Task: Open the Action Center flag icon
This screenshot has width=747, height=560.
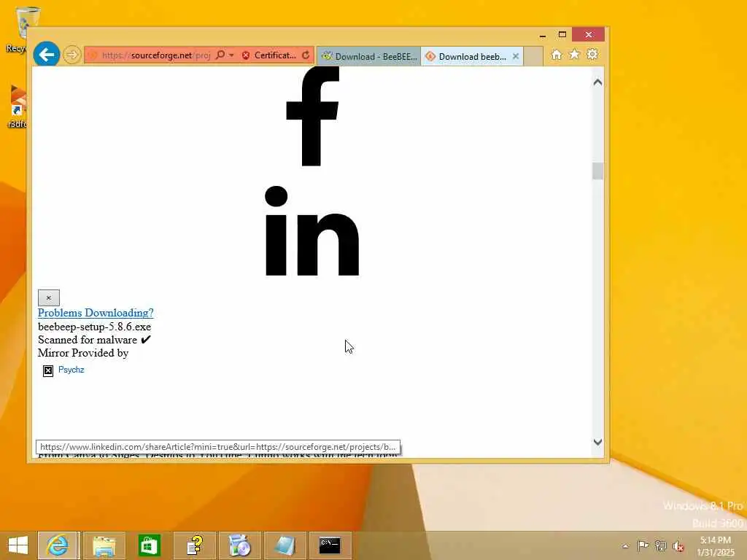Action: click(643, 545)
